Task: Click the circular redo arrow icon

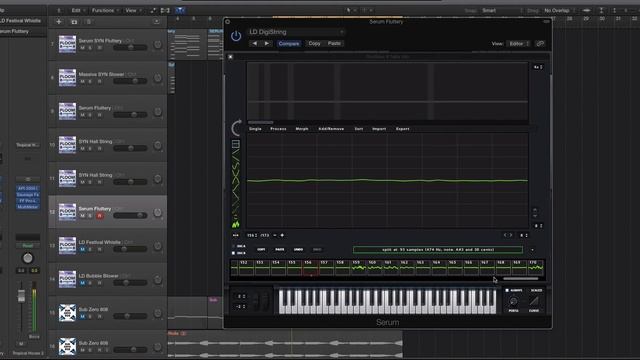Action: (x=236, y=128)
